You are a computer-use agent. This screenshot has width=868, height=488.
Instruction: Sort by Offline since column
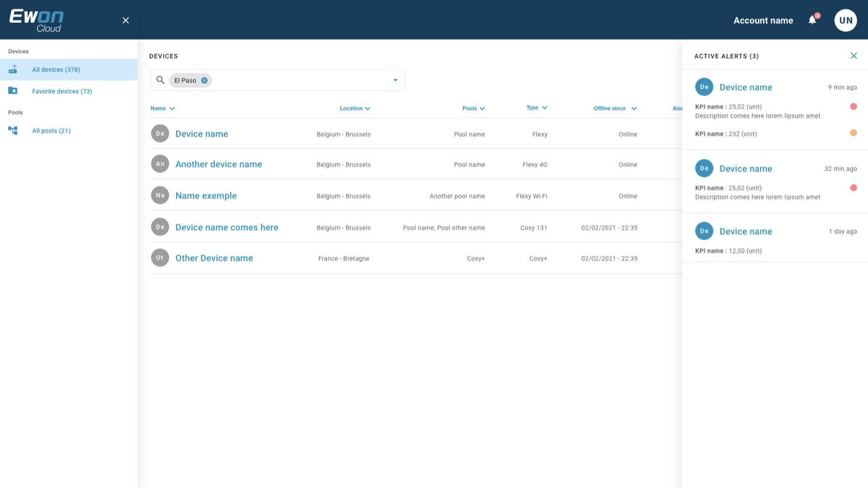(x=615, y=109)
